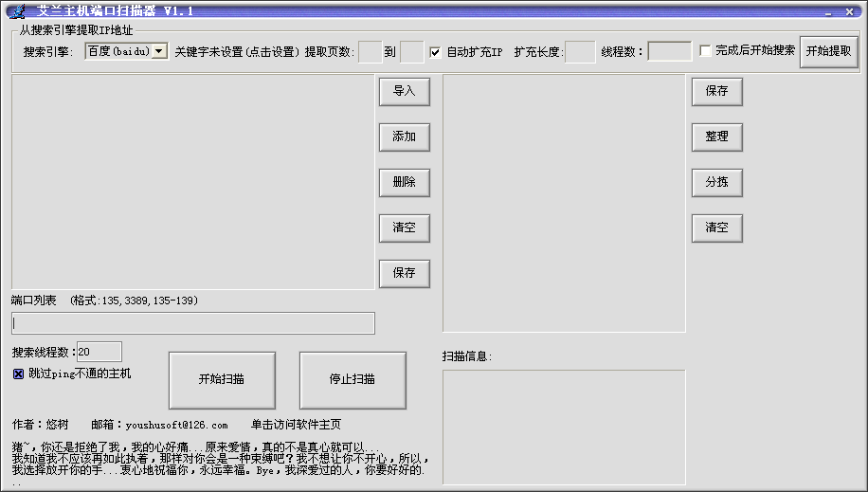This screenshot has width=868, height=492.
Task: Click the 添加 button
Action: tap(405, 137)
